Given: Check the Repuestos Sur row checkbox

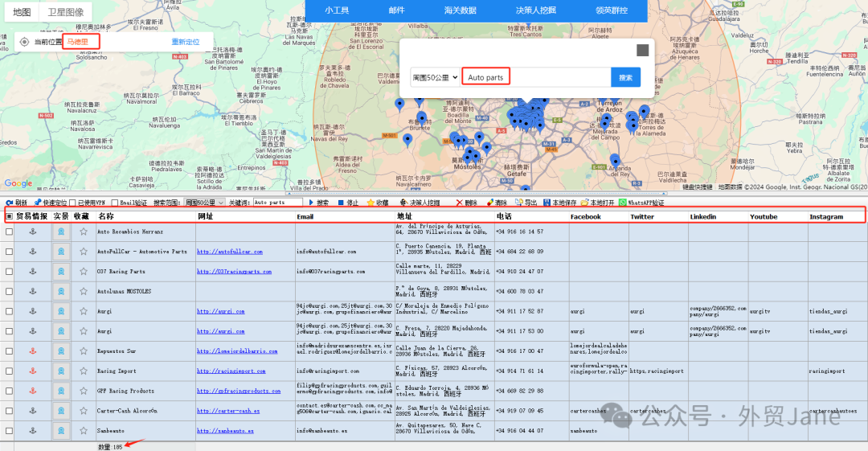Looking at the screenshot, I should pyautogui.click(x=10, y=351).
